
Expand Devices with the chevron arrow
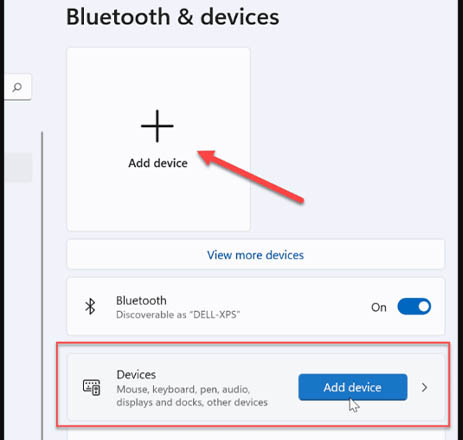click(424, 387)
